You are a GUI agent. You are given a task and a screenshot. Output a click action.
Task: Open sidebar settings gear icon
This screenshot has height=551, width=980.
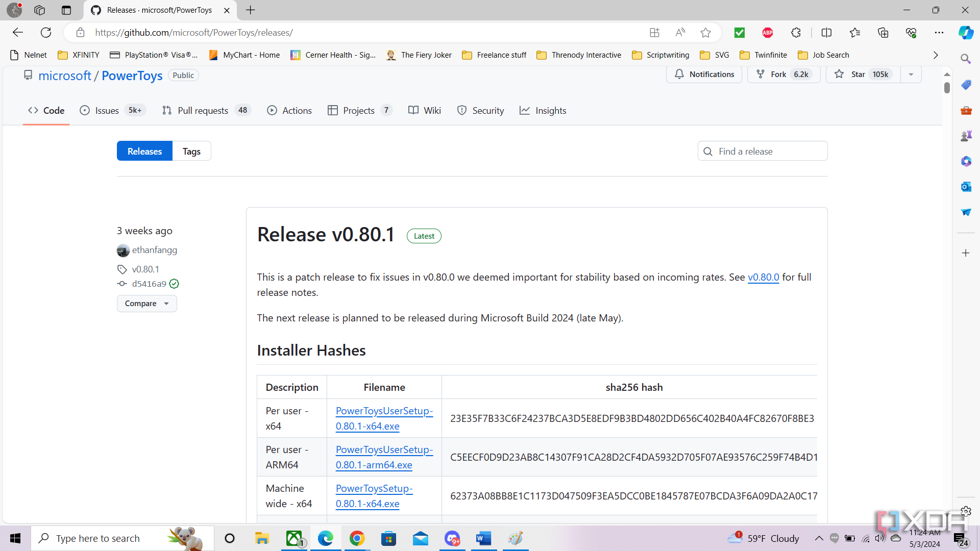[966, 511]
